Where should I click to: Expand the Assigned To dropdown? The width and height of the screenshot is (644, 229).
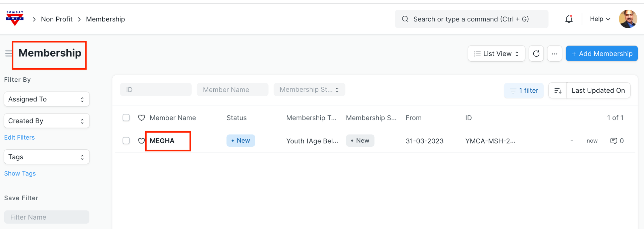pos(47,99)
